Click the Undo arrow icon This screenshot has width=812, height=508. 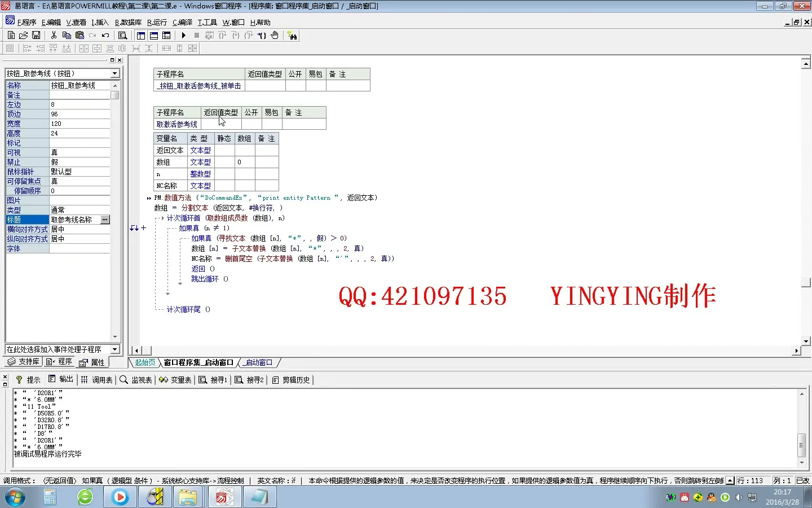pos(105,35)
